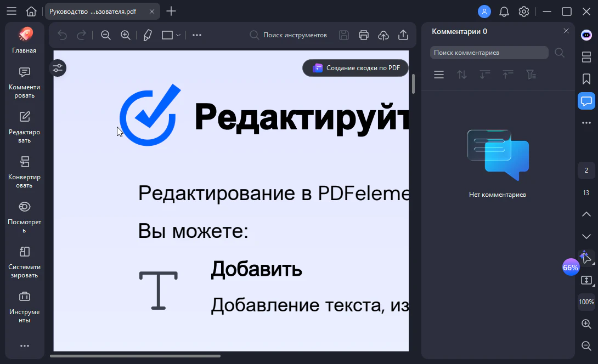
Task: Select the highlighter pen tool
Action: (147, 35)
